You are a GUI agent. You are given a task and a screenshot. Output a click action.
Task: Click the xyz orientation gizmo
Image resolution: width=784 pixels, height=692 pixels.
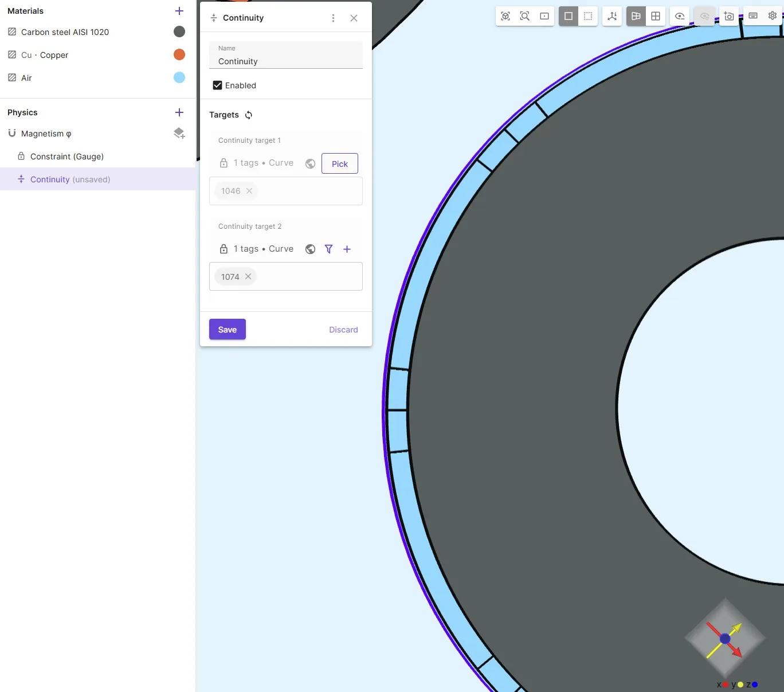(725, 638)
